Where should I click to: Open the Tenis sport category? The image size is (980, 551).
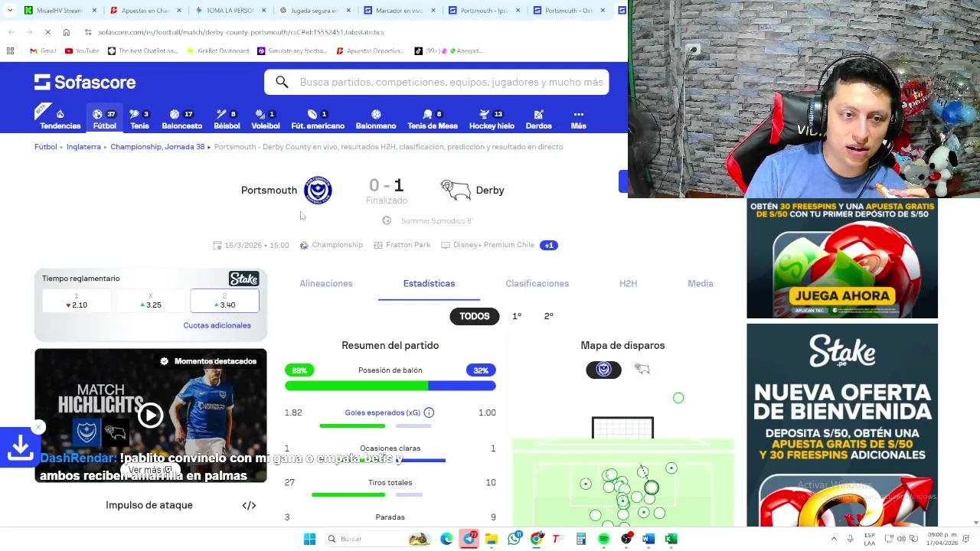(139, 119)
